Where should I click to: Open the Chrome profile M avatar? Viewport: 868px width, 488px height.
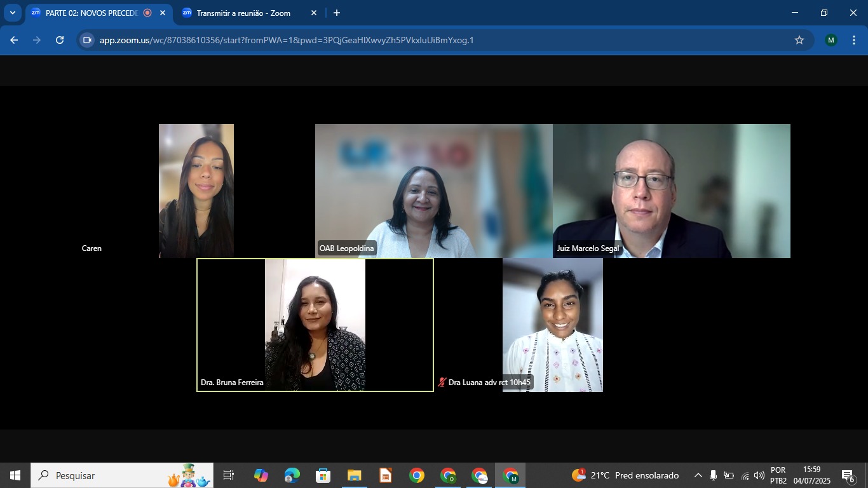click(x=831, y=40)
